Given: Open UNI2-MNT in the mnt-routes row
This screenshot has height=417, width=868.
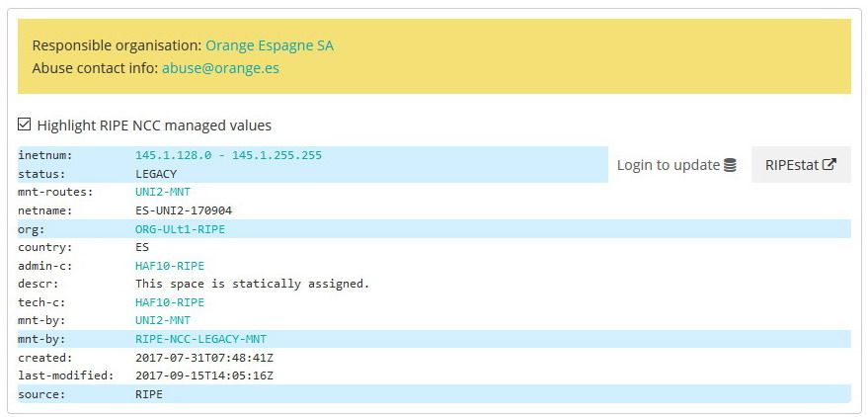Looking at the screenshot, I should pyautogui.click(x=163, y=192).
